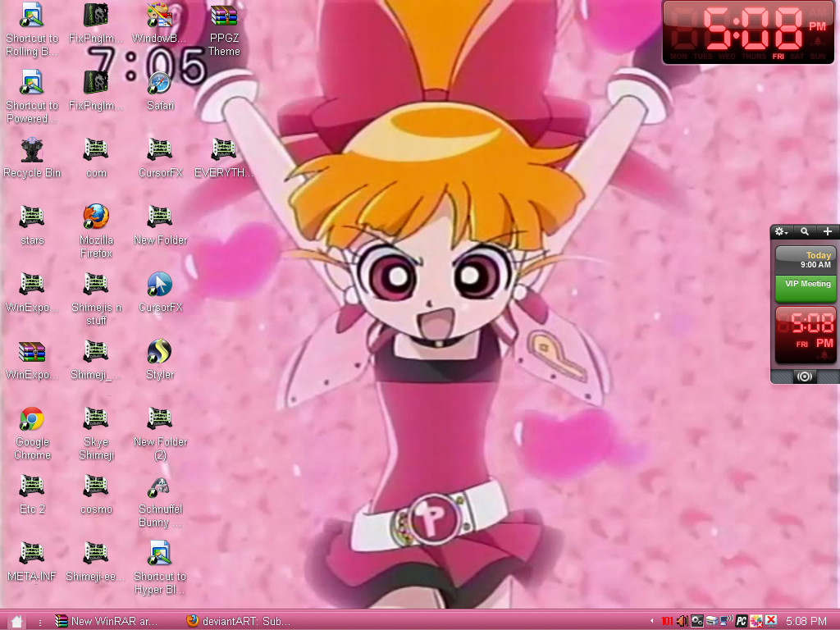Open the Start menu home button
The image size is (840, 630).
click(16, 621)
